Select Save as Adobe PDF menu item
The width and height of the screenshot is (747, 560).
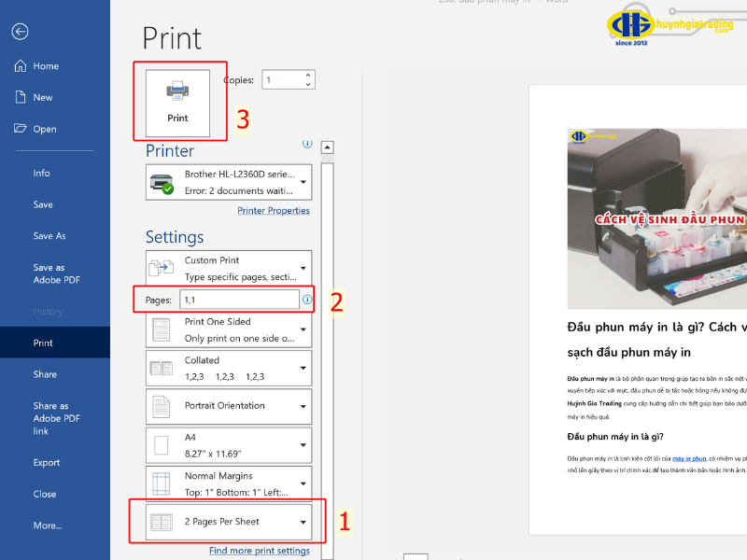pos(49,273)
